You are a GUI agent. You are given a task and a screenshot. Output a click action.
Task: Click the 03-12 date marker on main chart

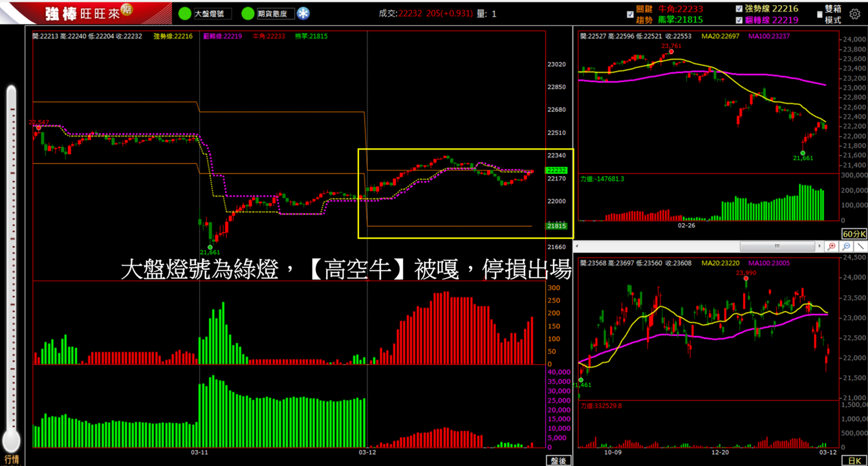click(x=367, y=452)
